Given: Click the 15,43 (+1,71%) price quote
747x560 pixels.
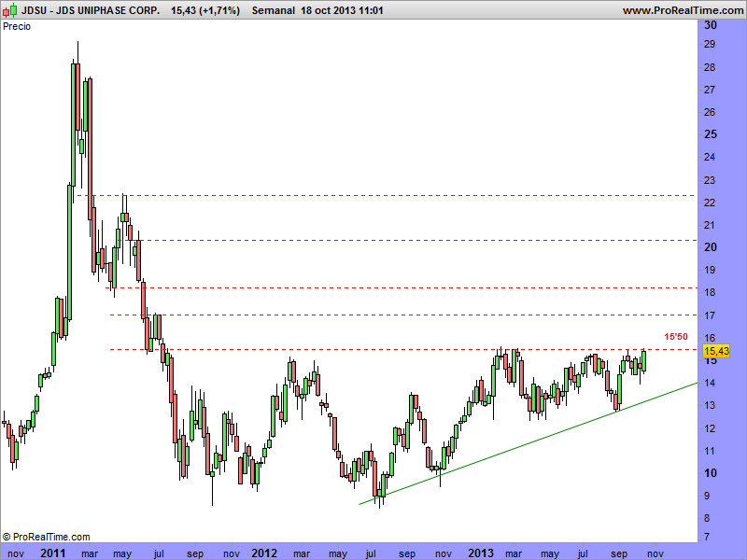Looking at the screenshot, I should tap(205, 10).
